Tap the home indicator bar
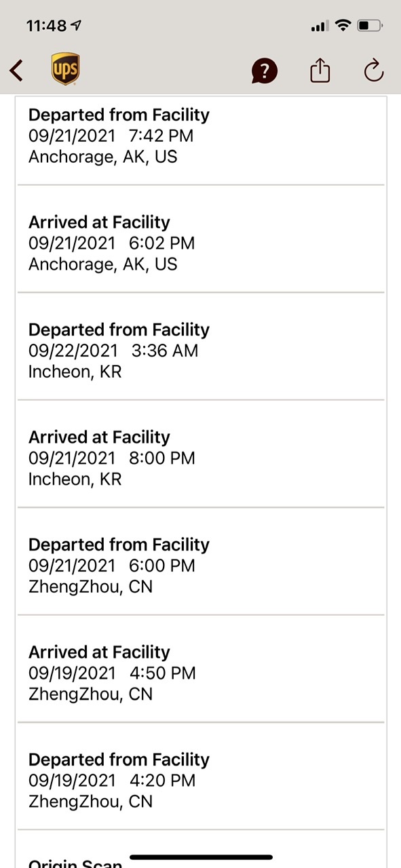The width and height of the screenshot is (401, 868). coord(201,857)
